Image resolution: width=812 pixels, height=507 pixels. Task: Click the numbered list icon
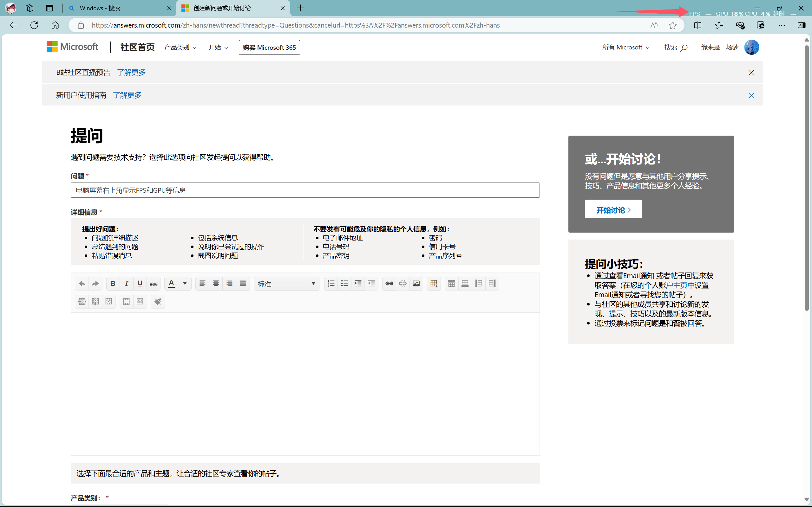point(331,283)
